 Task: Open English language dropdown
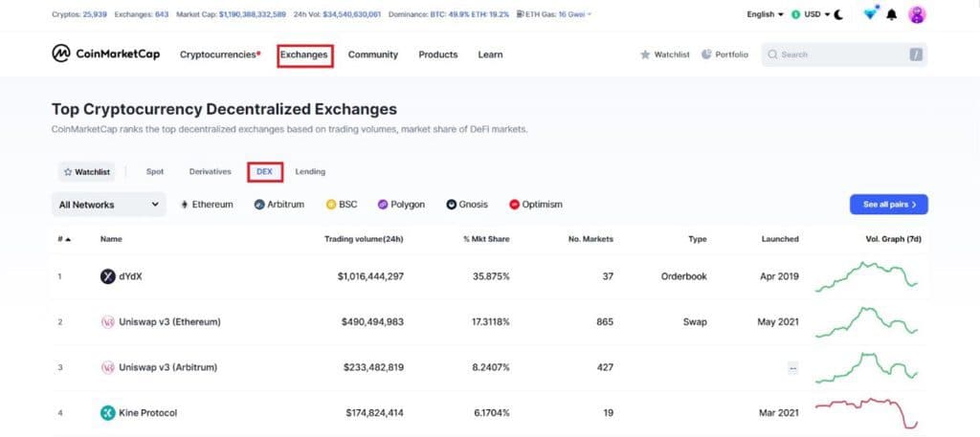(x=765, y=14)
